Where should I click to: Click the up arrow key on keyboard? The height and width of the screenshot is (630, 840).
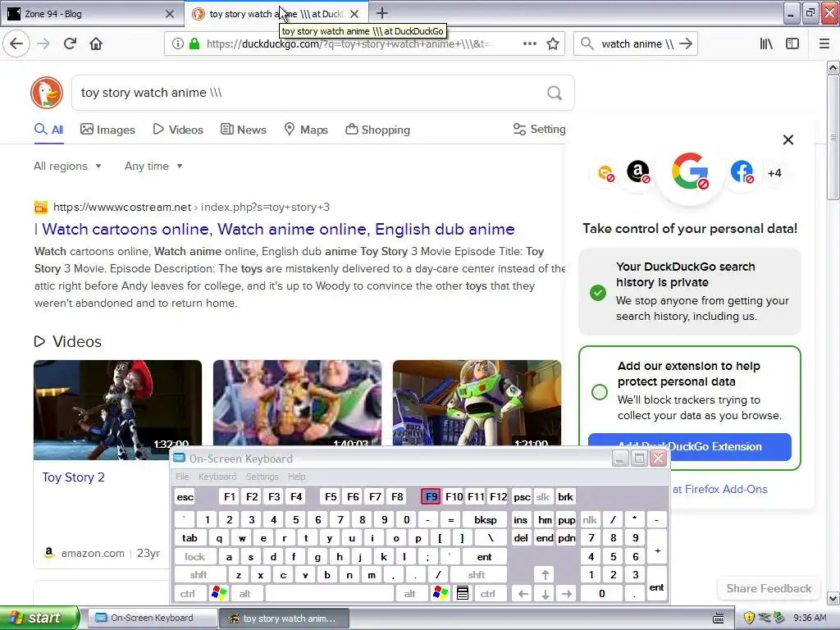click(x=545, y=575)
